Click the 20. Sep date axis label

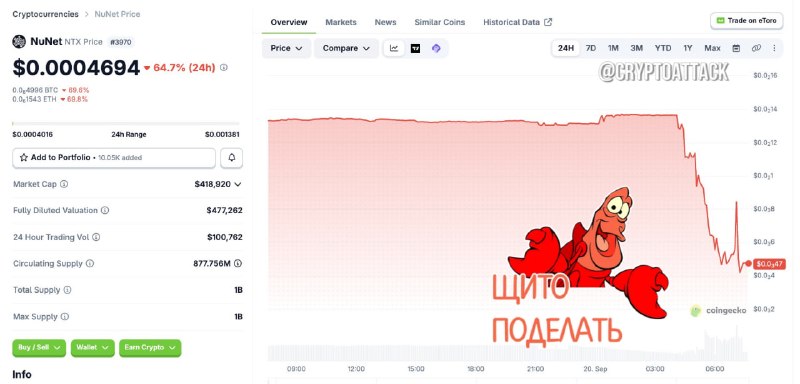click(x=595, y=369)
